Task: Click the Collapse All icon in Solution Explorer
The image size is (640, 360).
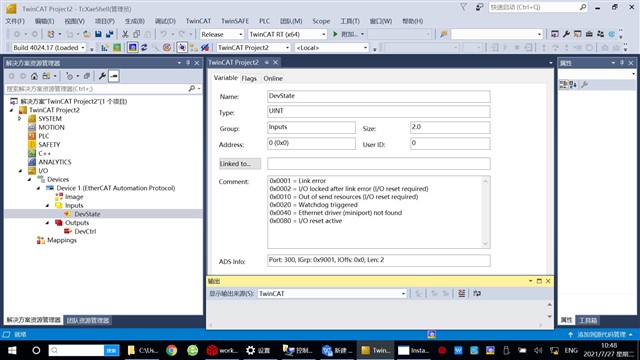Action: pyautogui.click(x=87, y=76)
